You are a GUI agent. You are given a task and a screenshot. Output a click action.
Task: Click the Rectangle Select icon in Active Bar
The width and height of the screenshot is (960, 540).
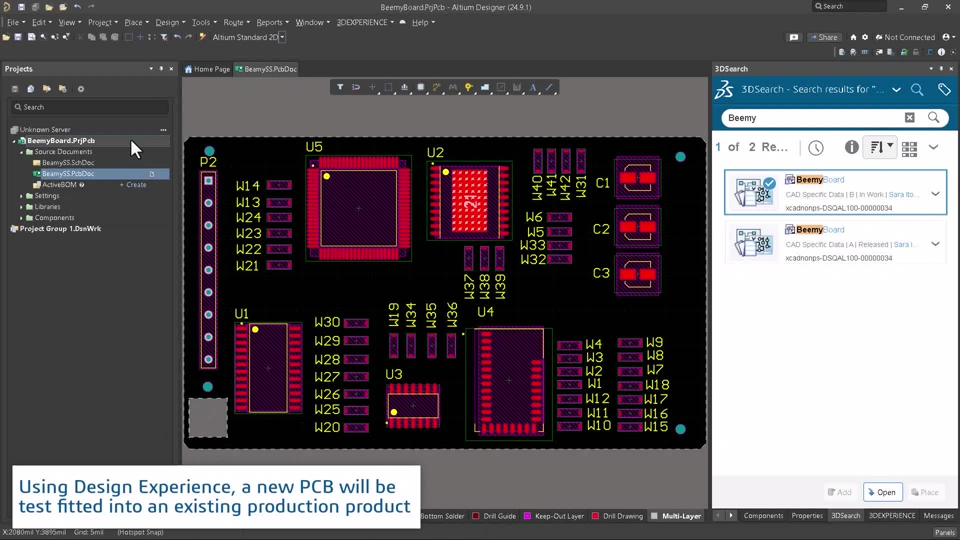click(388, 88)
